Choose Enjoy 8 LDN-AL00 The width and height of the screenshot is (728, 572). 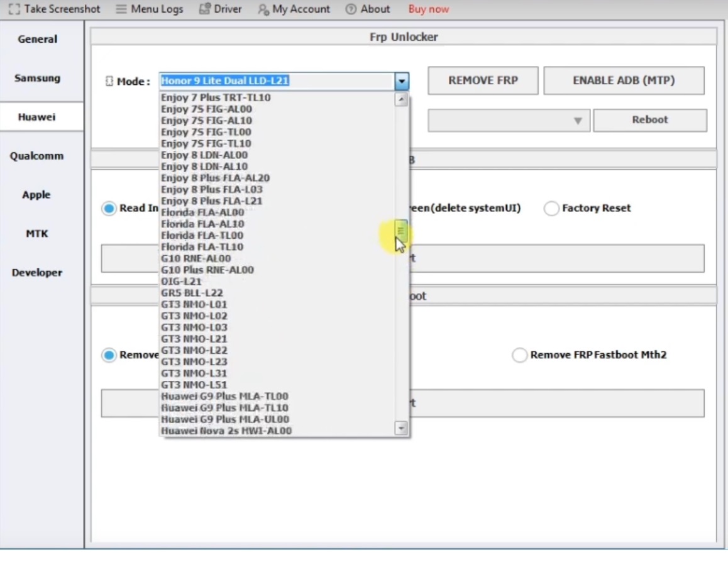coord(277,155)
